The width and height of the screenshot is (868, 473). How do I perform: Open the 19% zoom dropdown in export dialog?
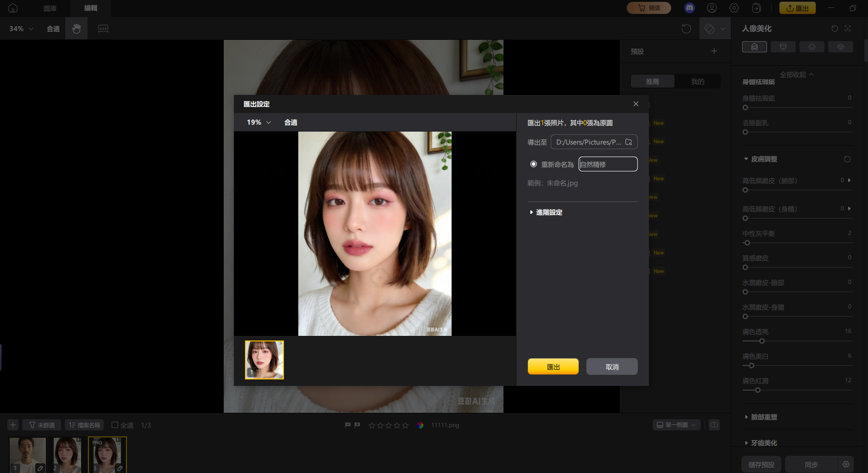258,122
